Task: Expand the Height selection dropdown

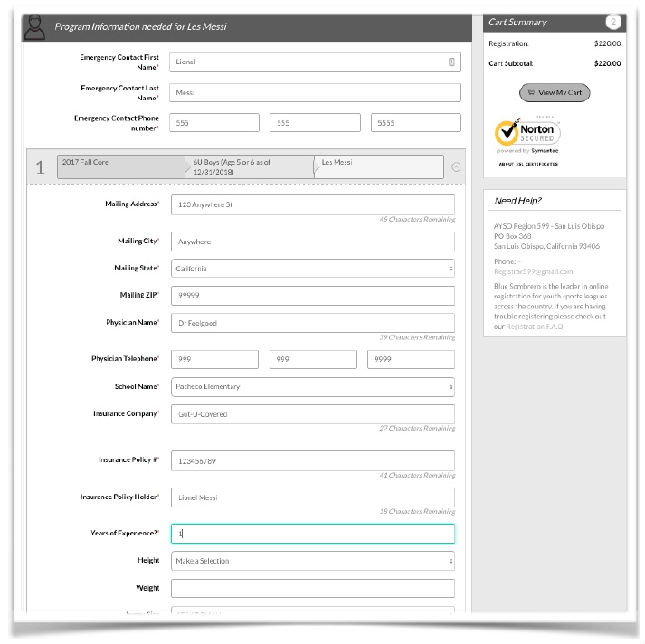Action: [312, 561]
